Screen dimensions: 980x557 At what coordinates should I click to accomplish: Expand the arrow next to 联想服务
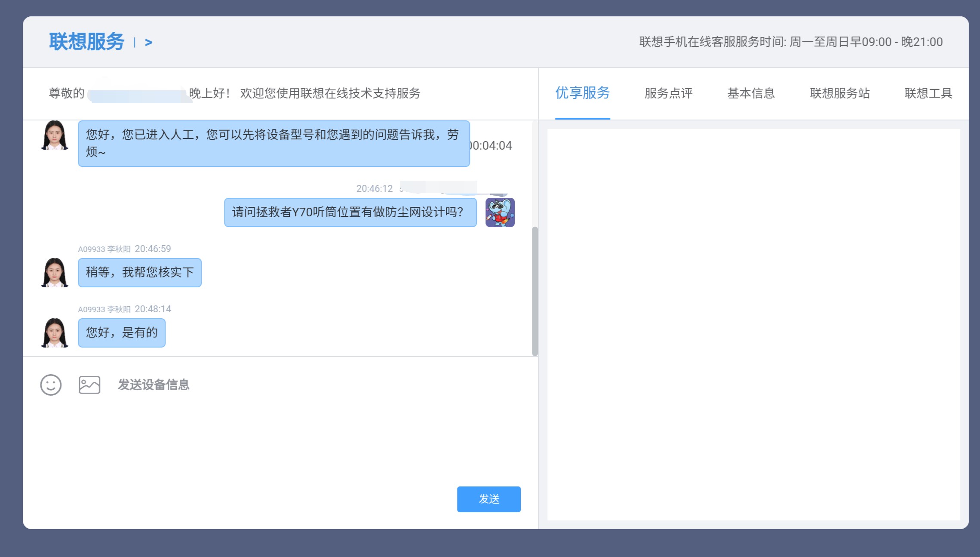pyautogui.click(x=149, y=43)
